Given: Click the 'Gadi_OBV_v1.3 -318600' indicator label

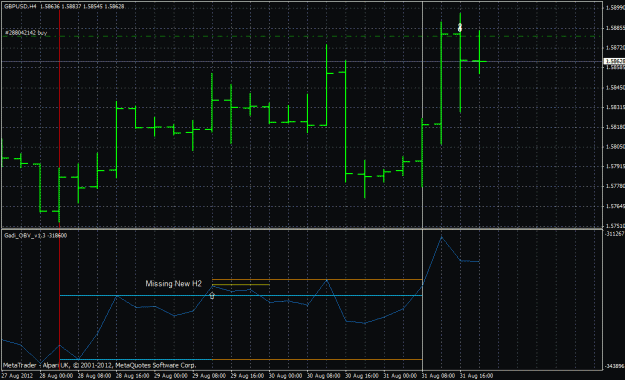Looking at the screenshot, I should pyautogui.click(x=35, y=236).
